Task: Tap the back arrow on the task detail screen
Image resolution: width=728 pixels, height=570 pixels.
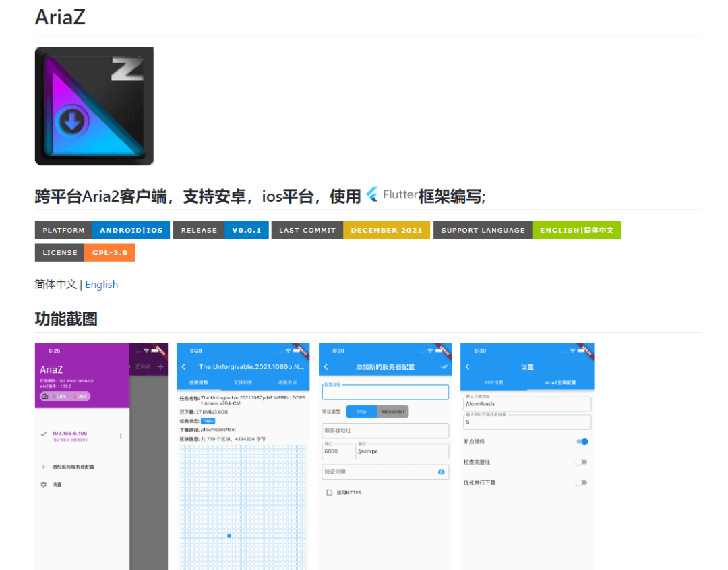Action: click(x=184, y=366)
